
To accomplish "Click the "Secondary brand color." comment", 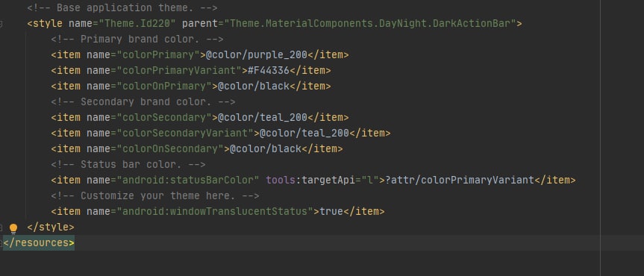I will pyautogui.click(x=143, y=101).
